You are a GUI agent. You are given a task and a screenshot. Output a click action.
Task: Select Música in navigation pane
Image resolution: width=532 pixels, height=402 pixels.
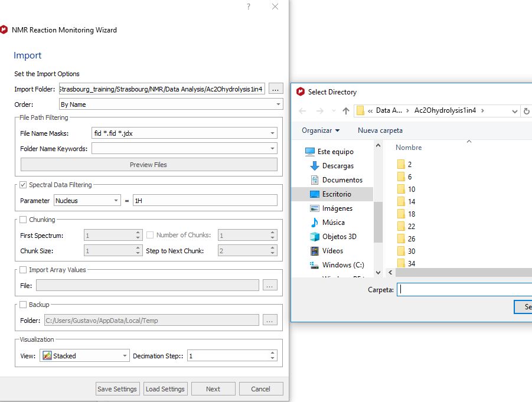328,223
